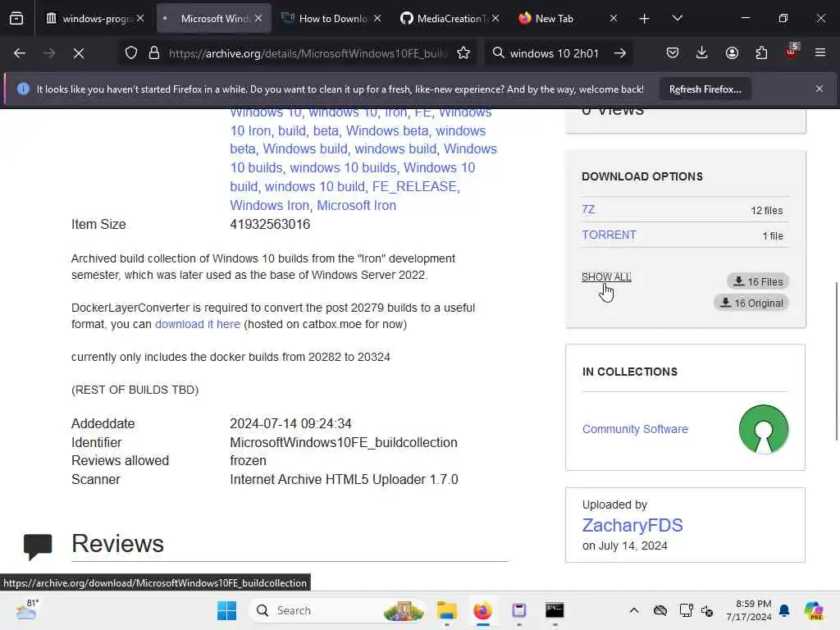Close the How to Download tab
This screenshot has width=840, height=630.
[377, 19]
